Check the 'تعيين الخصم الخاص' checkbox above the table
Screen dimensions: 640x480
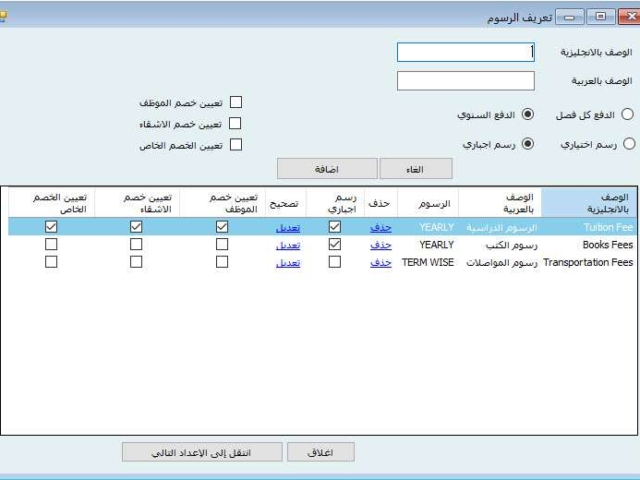tap(236, 145)
